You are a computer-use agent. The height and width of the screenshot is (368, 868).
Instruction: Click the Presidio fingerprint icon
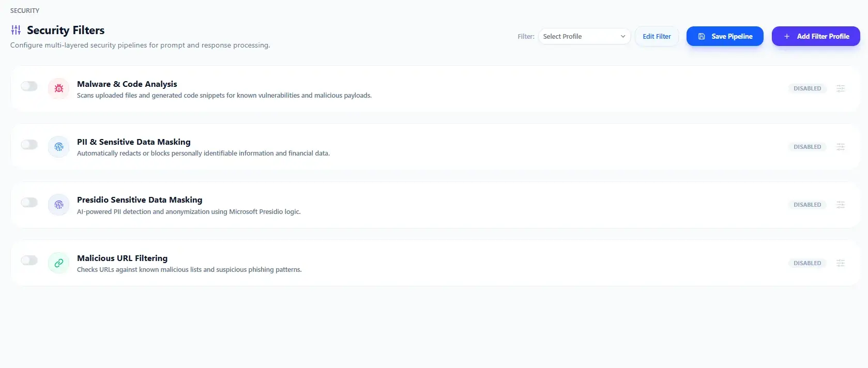click(x=59, y=205)
